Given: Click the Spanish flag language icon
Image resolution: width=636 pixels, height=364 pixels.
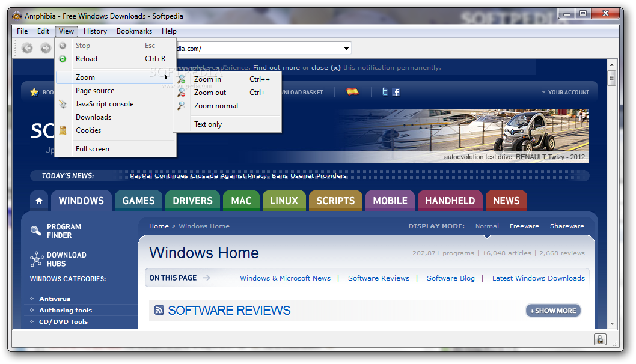Looking at the screenshot, I should coord(352,92).
